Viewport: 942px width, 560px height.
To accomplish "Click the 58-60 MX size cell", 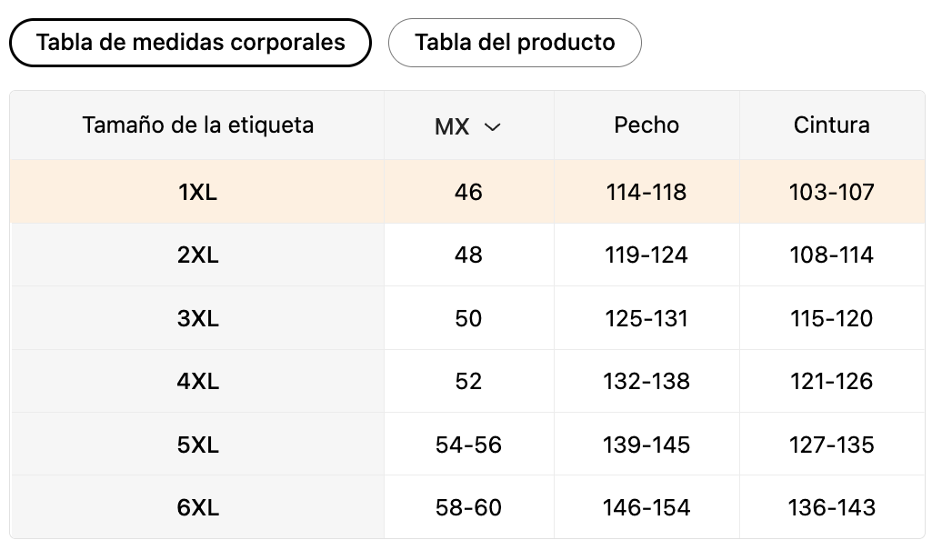I will 468,507.
